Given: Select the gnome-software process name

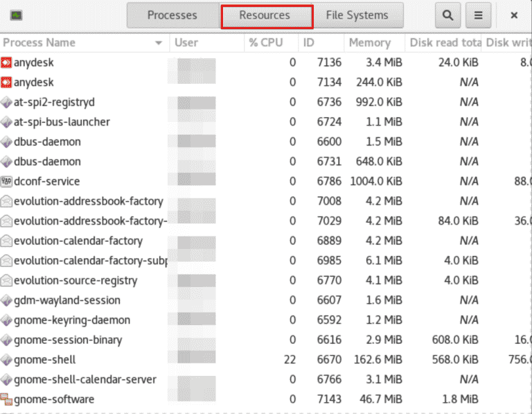Looking at the screenshot, I should coord(54,399).
